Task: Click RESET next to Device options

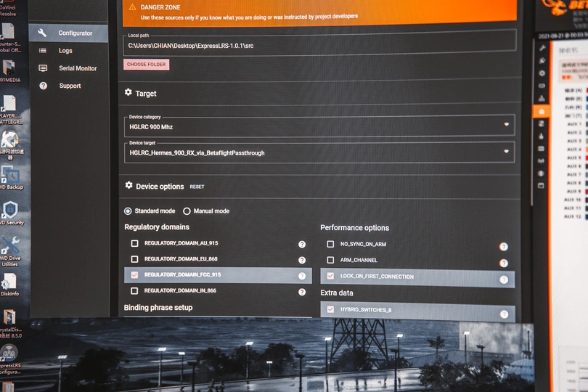Action: (x=197, y=187)
